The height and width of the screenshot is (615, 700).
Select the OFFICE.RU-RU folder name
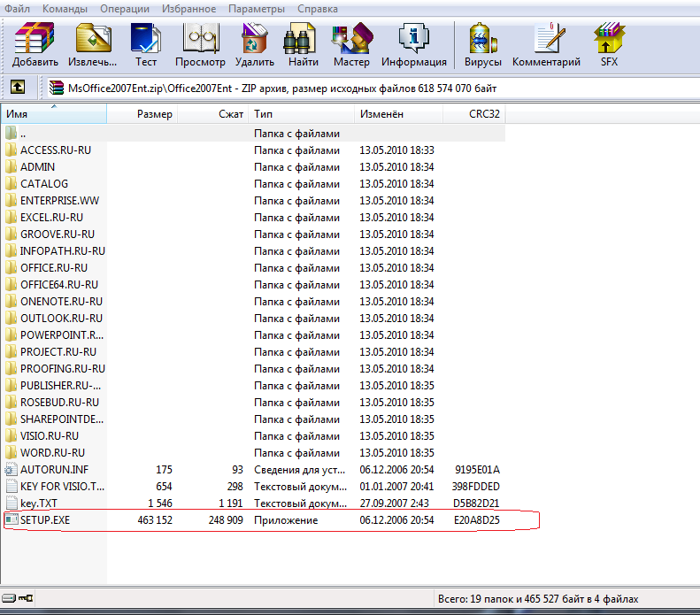(54, 268)
